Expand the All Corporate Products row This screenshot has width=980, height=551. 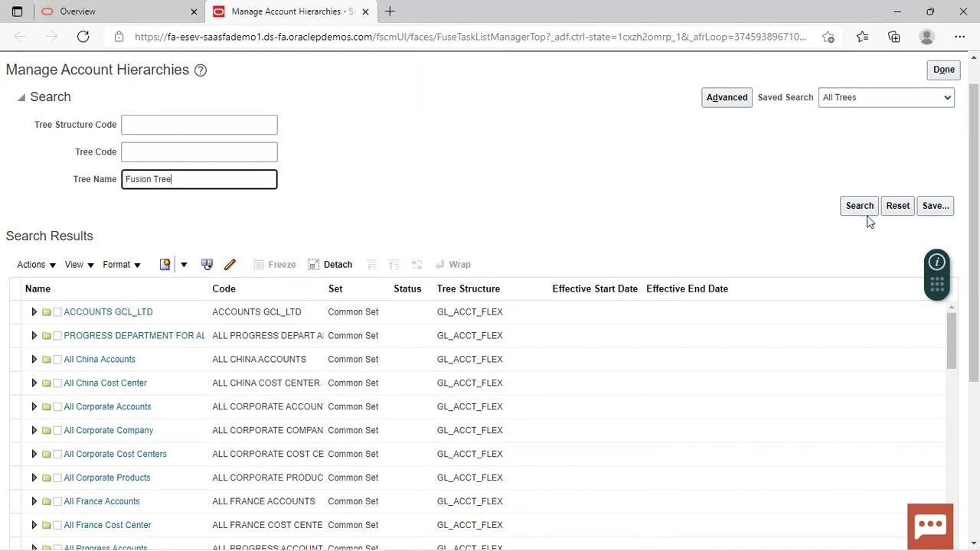[34, 478]
